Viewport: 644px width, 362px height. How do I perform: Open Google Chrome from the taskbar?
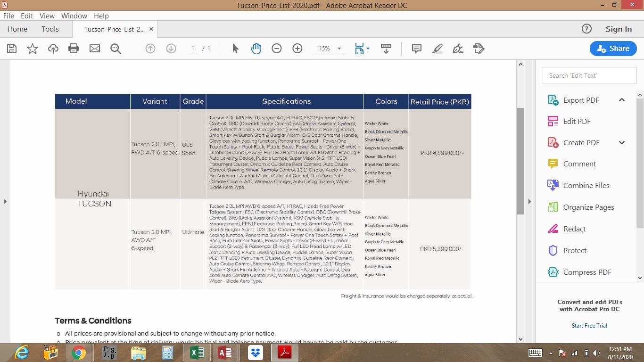(x=79, y=353)
